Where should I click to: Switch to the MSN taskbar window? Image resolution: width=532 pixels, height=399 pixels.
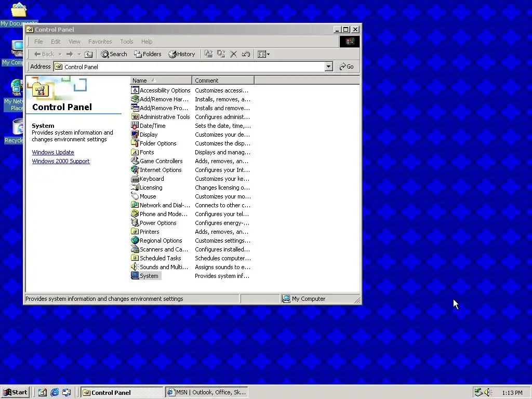coord(207,392)
